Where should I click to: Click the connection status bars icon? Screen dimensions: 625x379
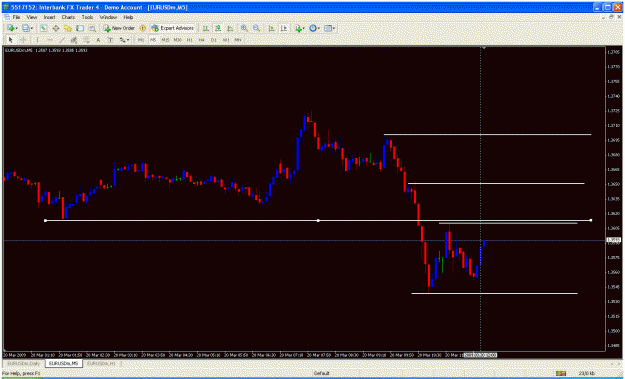pos(561,373)
